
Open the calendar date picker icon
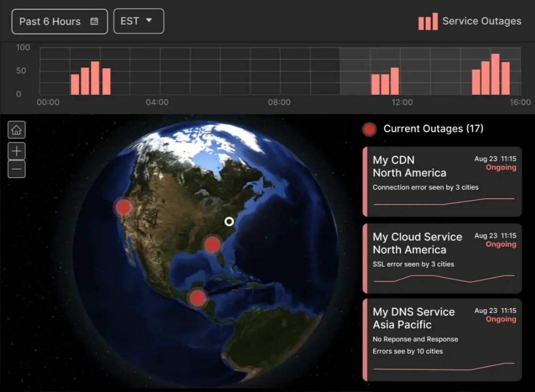[94, 21]
